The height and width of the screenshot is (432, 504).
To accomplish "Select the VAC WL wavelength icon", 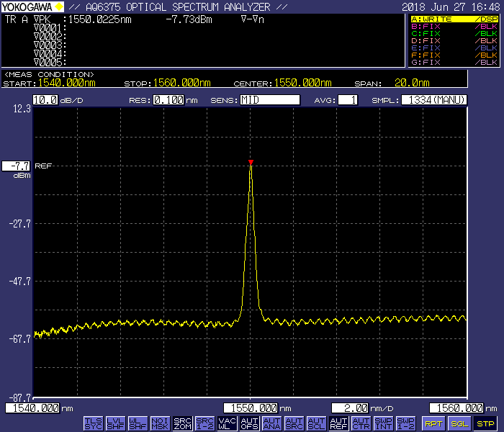I will (228, 423).
